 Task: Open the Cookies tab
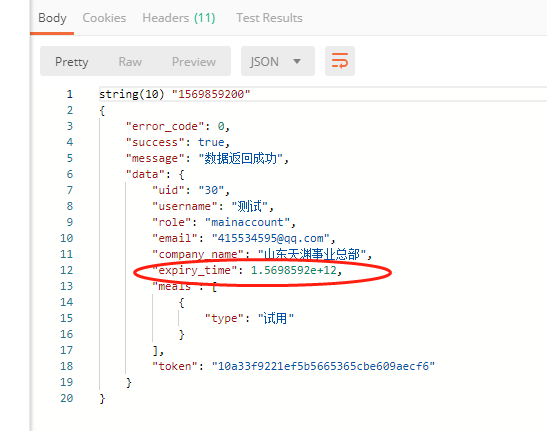coord(104,18)
